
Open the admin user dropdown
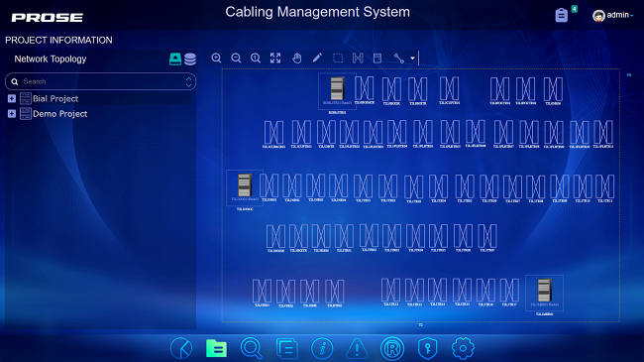click(612, 15)
